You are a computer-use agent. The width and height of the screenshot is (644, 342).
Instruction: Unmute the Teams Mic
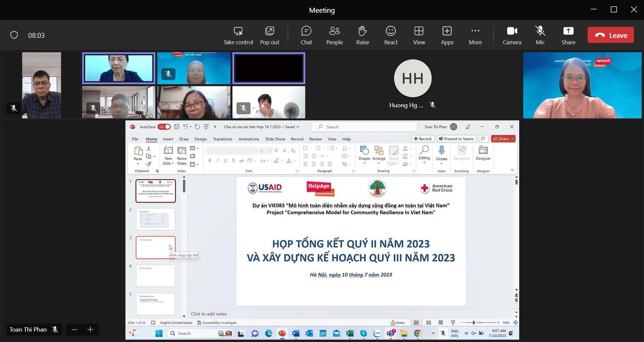tap(540, 35)
